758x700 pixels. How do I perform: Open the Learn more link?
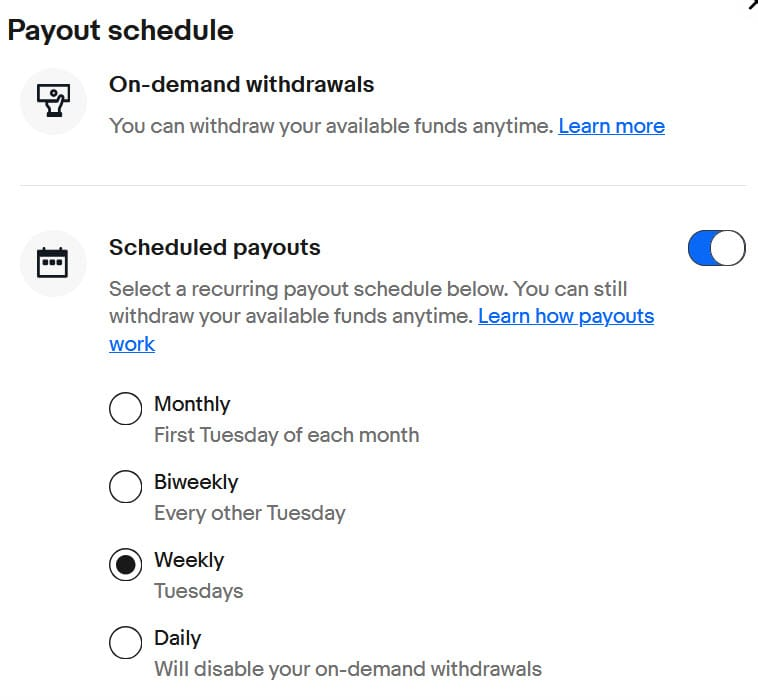point(612,126)
